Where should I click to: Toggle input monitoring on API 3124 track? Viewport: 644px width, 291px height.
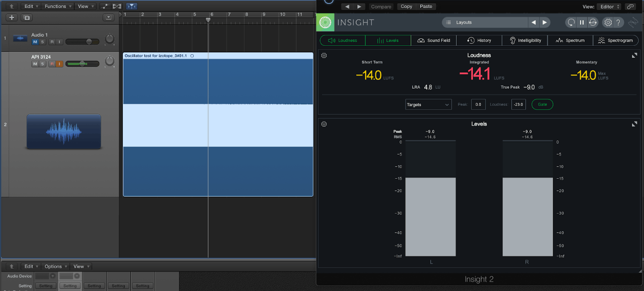59,64
